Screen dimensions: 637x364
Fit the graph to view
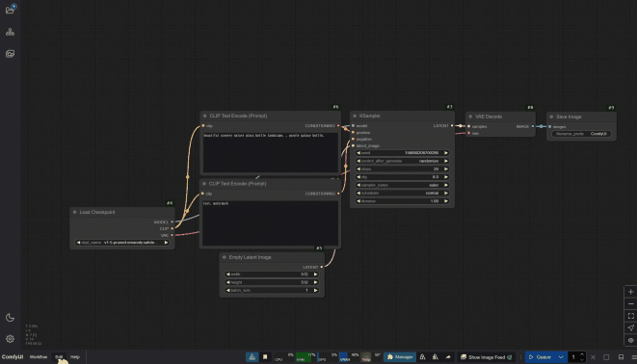tap(630, 316)
